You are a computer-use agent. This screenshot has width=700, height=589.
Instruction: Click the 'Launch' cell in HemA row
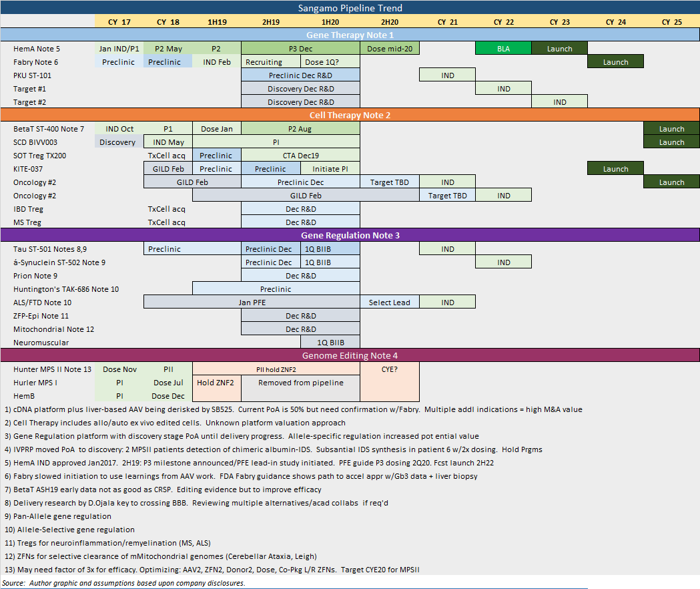tap(559, 49)
